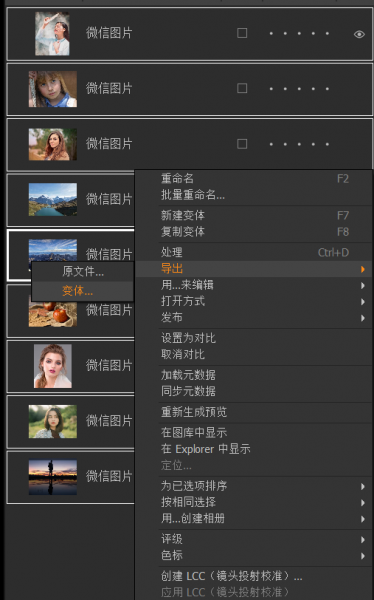Select sunset silhouette reflection thumbnail
The image size is (374, 600).
pyautogui.click(x=53, y=477)
